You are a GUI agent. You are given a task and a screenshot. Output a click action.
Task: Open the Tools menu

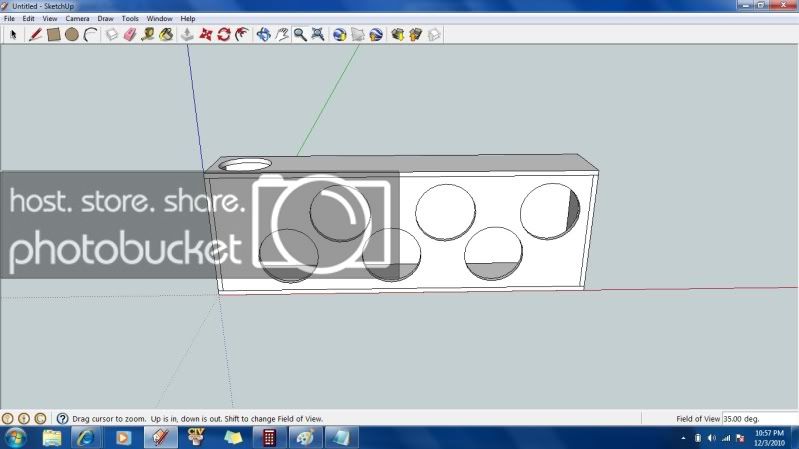pyautogui.click(x=130, y=18)
